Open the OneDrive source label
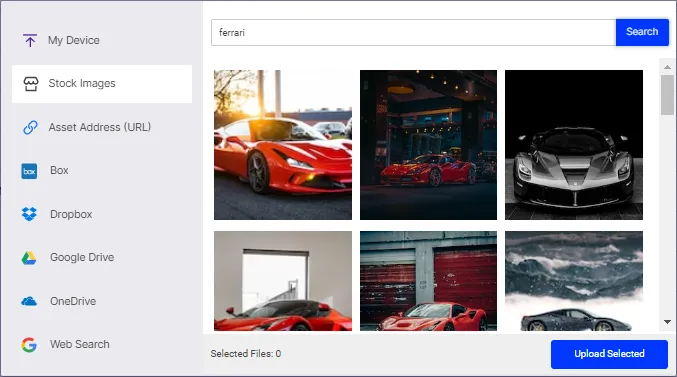The width and height of the screenshot is (677, 377). [73, 301]
